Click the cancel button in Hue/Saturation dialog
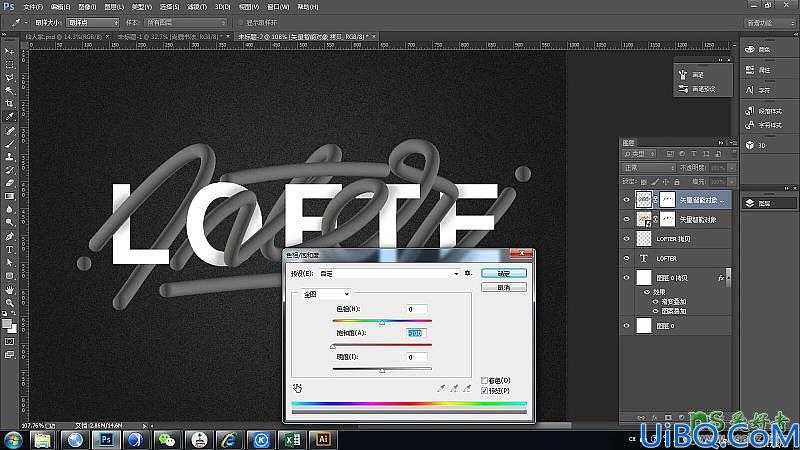800x450 pixels. point(504,288)
